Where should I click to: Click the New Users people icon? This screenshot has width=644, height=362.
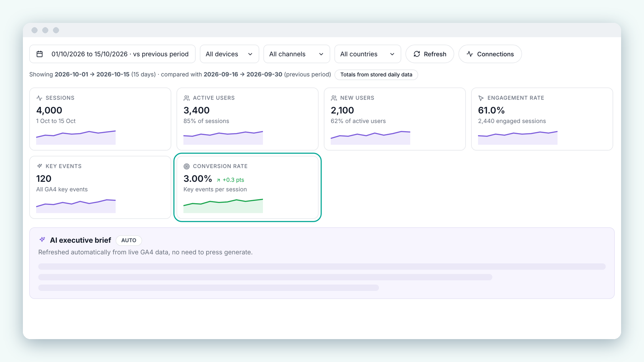point(334,98)
